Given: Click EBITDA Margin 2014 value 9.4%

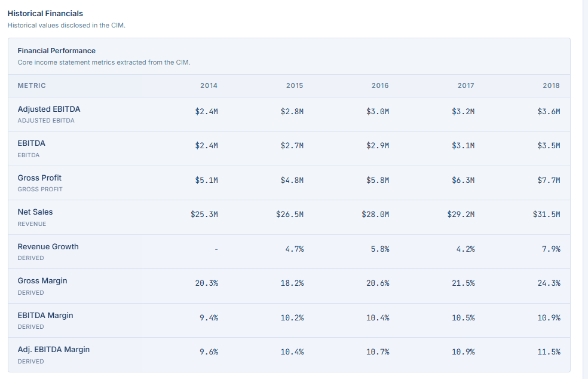Looking at the screenshot, I should point(209,317).
